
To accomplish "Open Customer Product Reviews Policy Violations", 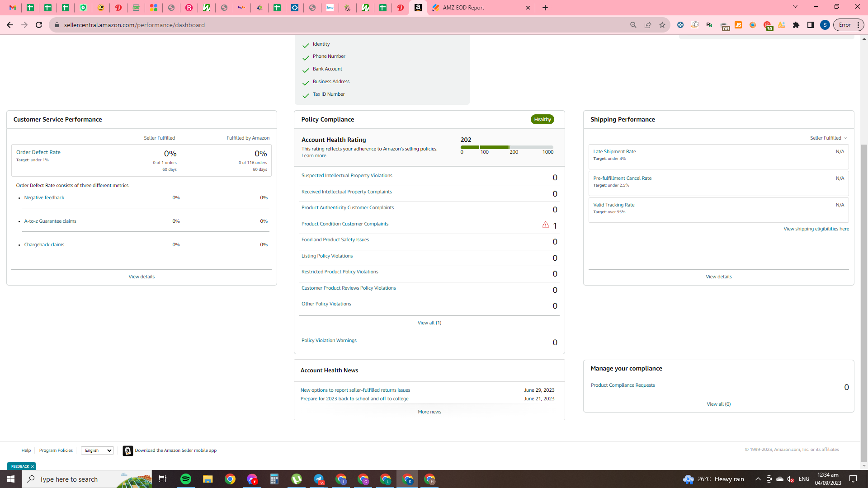I will 349,288.
